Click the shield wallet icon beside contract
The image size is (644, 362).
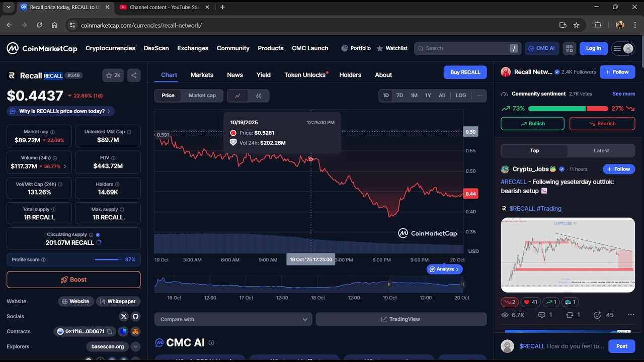click(x=123, y=331)
